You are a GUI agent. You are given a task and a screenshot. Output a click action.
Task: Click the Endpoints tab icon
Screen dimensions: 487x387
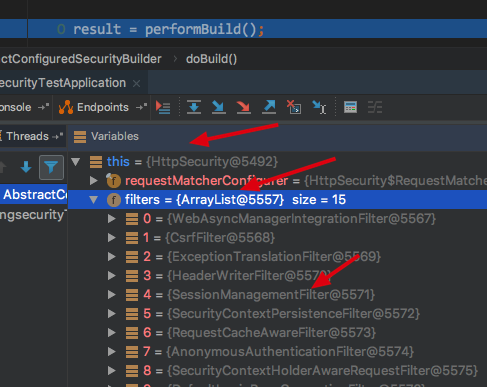(66, 107)
